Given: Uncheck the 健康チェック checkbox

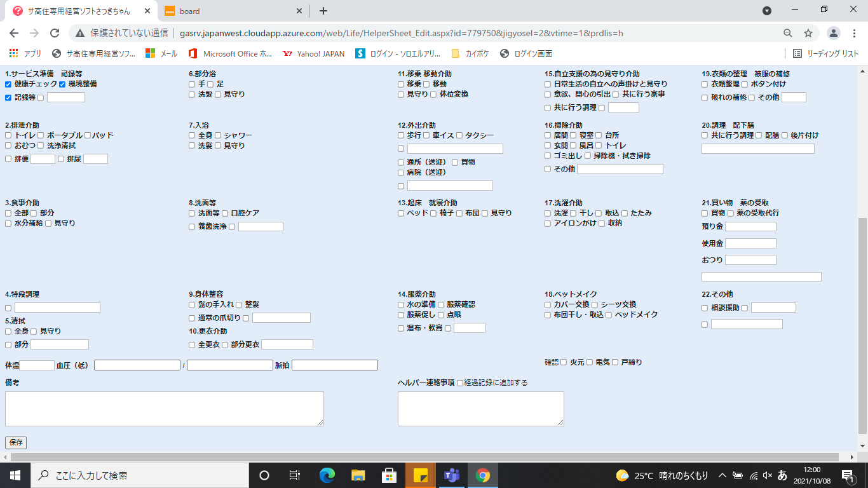Looking at the screenshot, I should (x=8, y=84).
